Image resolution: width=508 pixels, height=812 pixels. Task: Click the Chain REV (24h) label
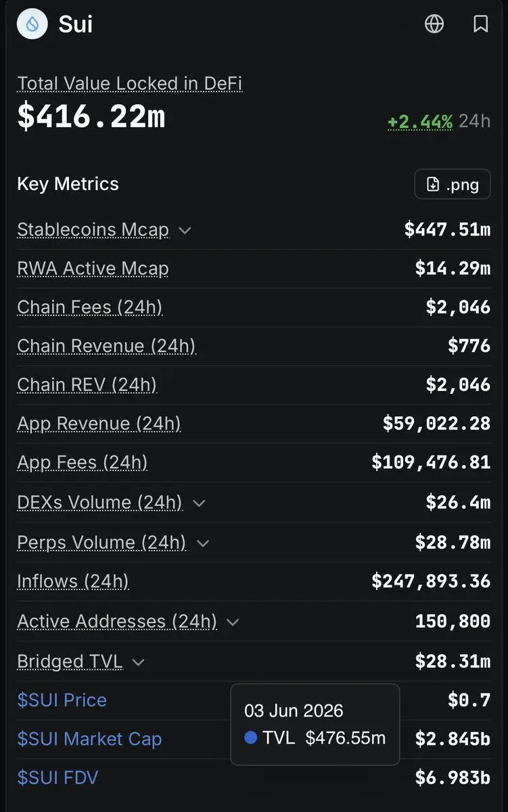(87, 385)
